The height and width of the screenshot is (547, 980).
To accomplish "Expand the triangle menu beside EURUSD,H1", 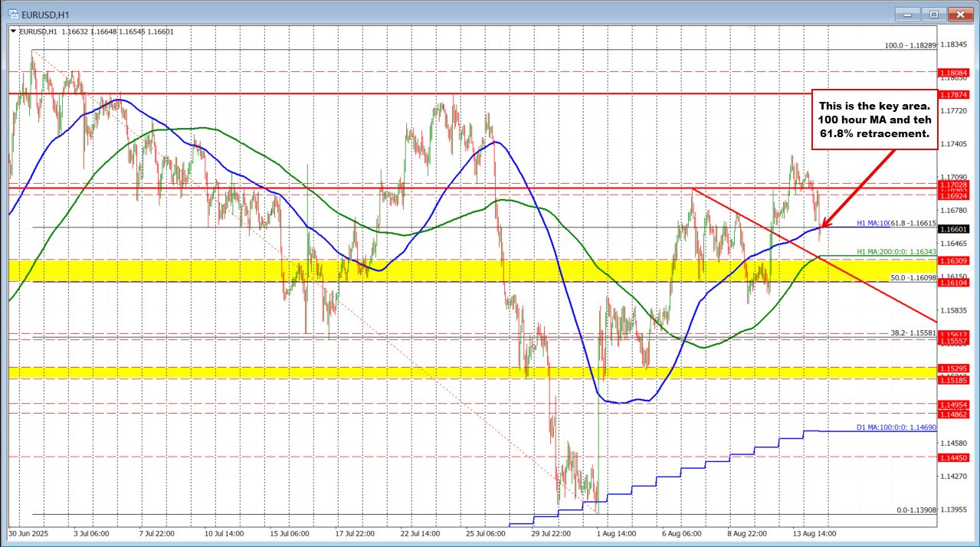I will [14, 31].
